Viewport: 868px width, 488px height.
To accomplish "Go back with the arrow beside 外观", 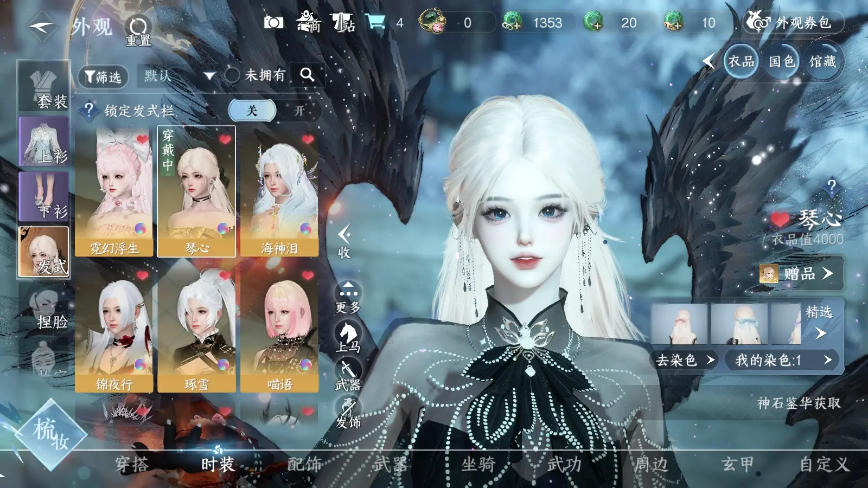I will (42, 27).
